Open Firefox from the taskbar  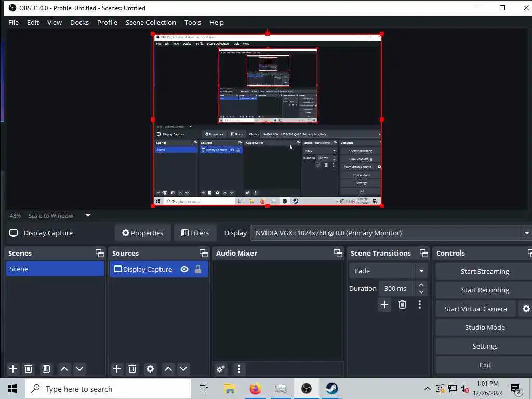pyautogui.click(x=256, y=389)
